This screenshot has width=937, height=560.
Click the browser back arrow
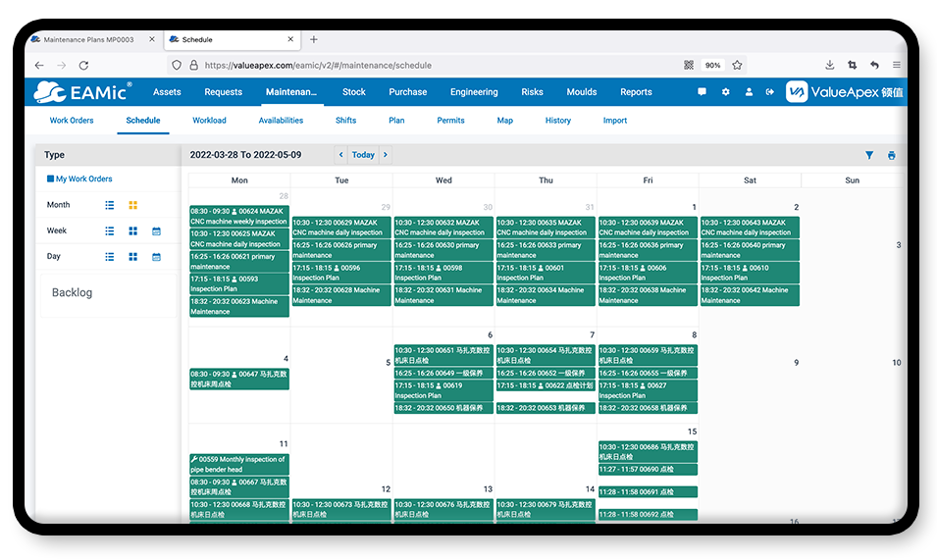(x=39, y=65)
